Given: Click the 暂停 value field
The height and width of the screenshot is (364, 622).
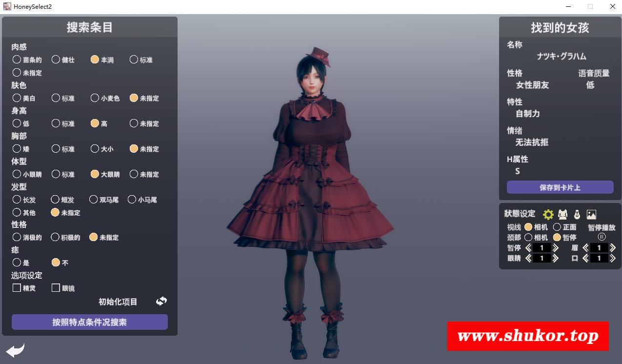Looking at the screenshot, I should (542, 248).
